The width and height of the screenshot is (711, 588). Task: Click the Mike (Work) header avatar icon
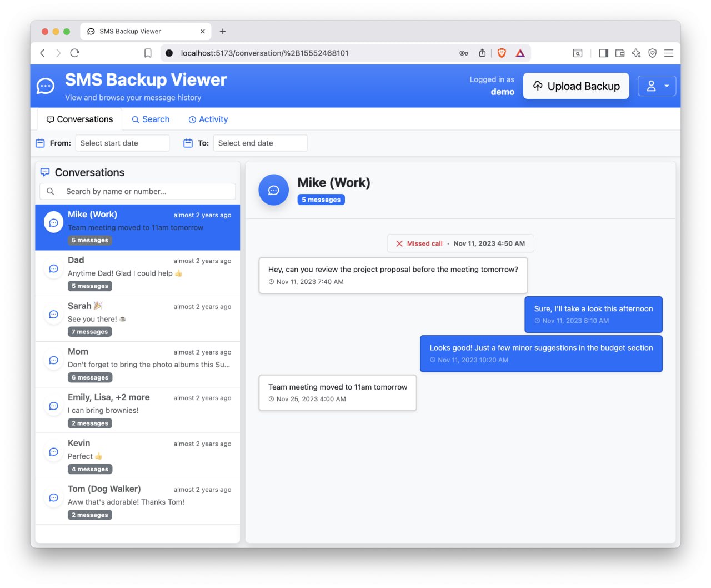click(x=274, y=190)
